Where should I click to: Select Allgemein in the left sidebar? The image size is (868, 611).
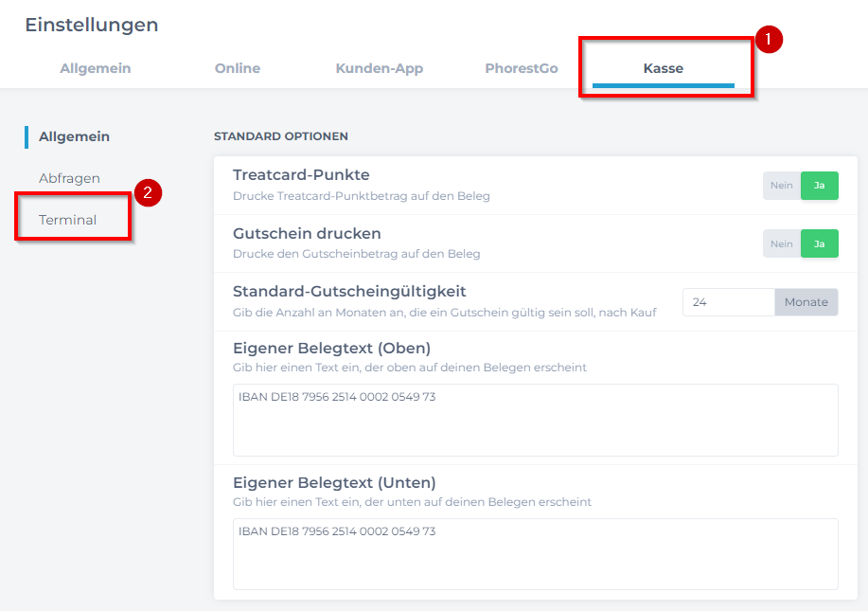click(x=74, y=136)
